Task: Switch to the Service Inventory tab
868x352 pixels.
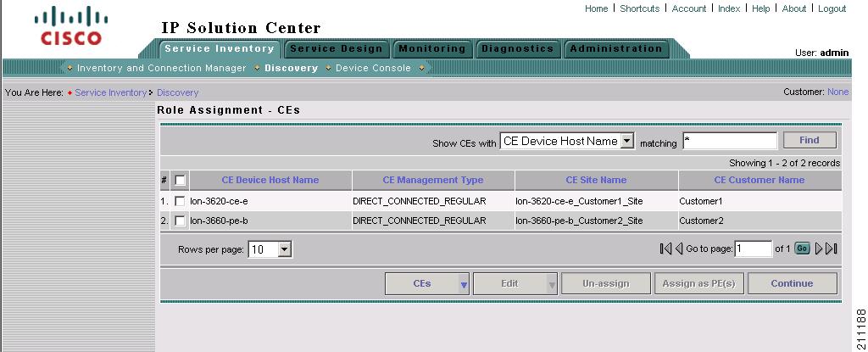Action: (220, 49)
